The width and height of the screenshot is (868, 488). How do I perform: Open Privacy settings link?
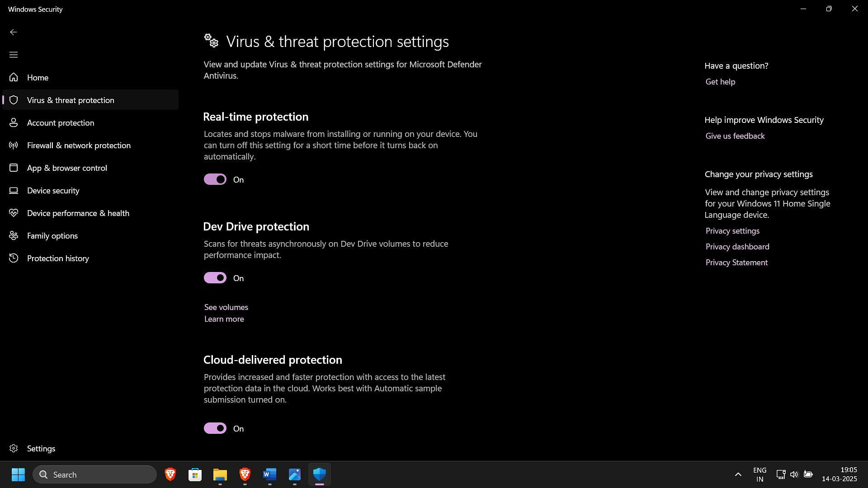[732, 231]
